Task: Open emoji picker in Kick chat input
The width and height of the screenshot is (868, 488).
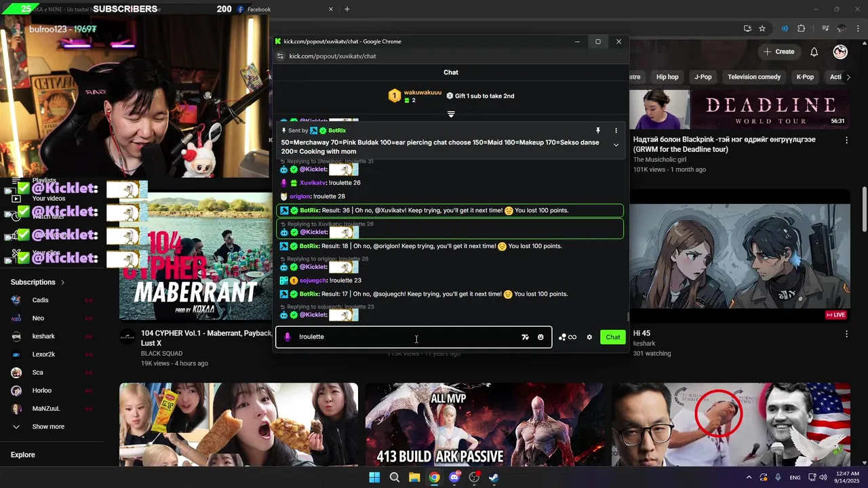Action: coord(540,337)
